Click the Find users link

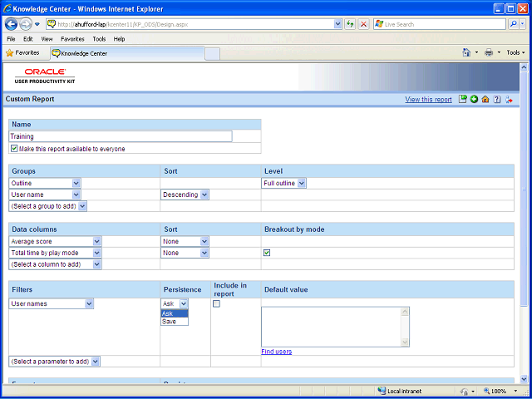(x=277, y=352)
